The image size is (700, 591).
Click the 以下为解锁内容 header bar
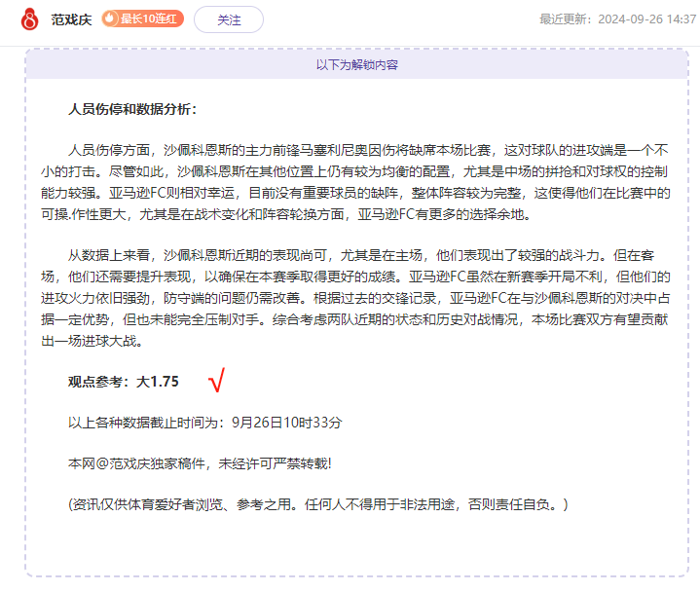point(356,64)
